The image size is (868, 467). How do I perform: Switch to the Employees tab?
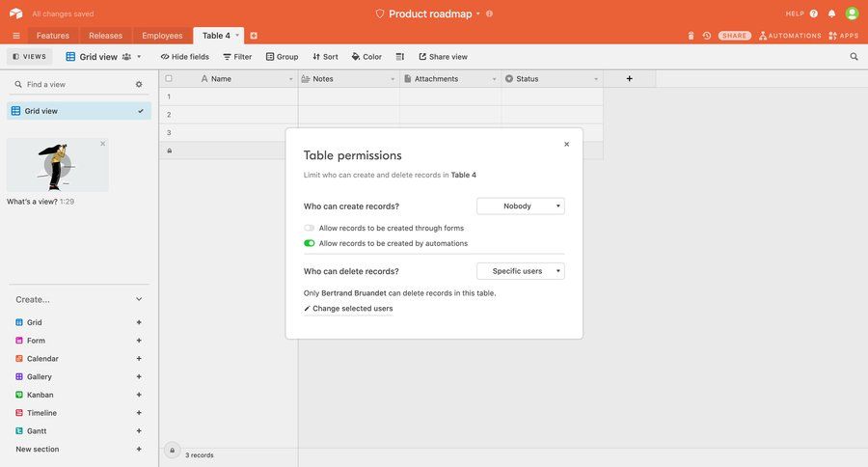click(162, 36)
